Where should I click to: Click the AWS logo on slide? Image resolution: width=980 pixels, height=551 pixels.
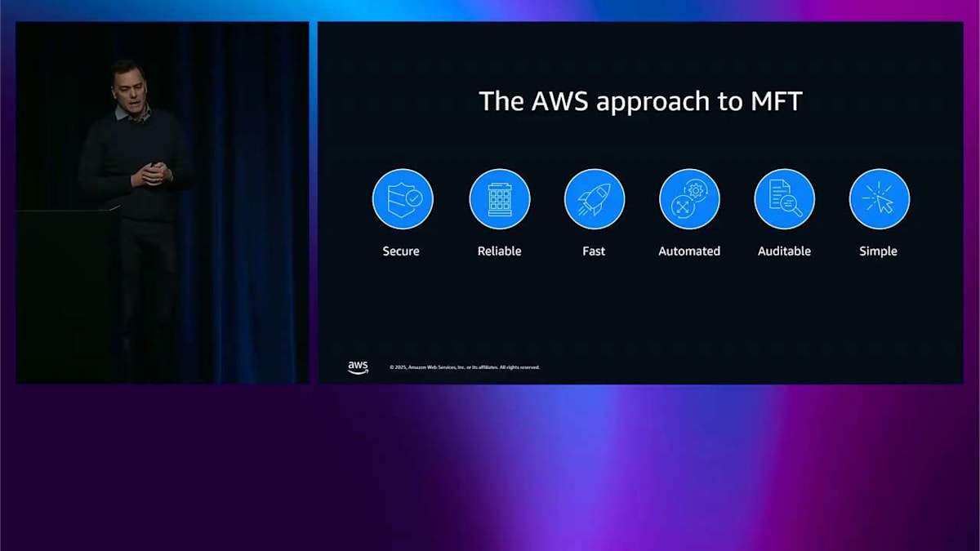(x=358, y=367)
